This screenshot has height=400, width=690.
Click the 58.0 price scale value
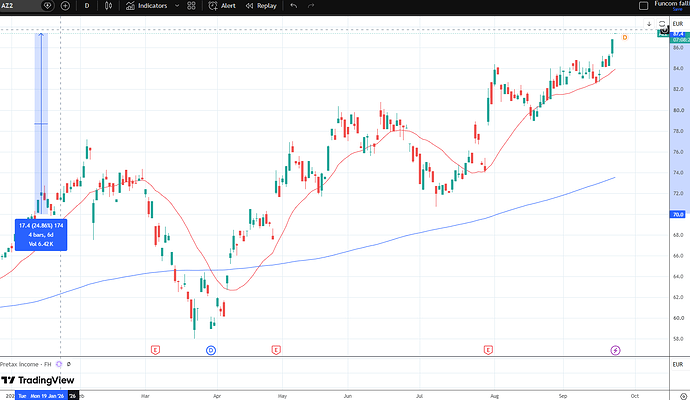point(678,339)
